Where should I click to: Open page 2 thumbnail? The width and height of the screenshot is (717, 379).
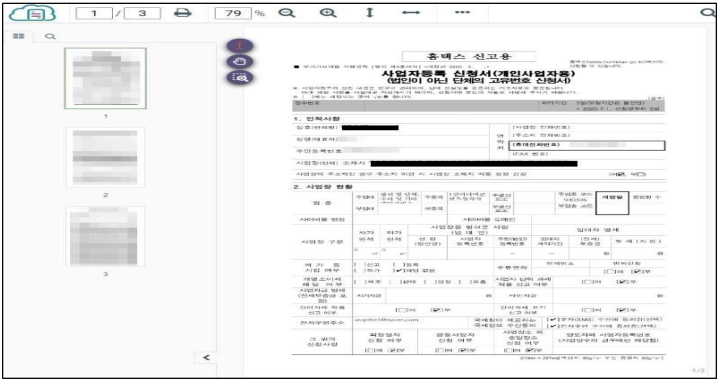tap(105, 157)
